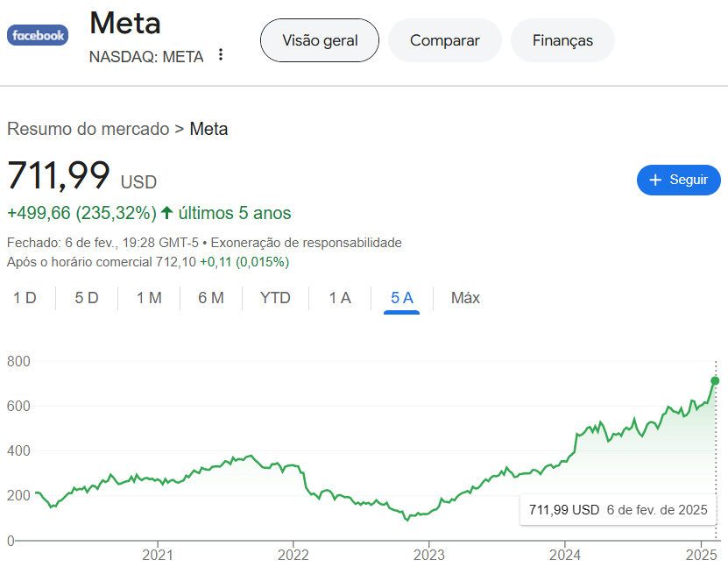
Task: Click the 711,99 USD price tooltip
Action: click(617, 509)
